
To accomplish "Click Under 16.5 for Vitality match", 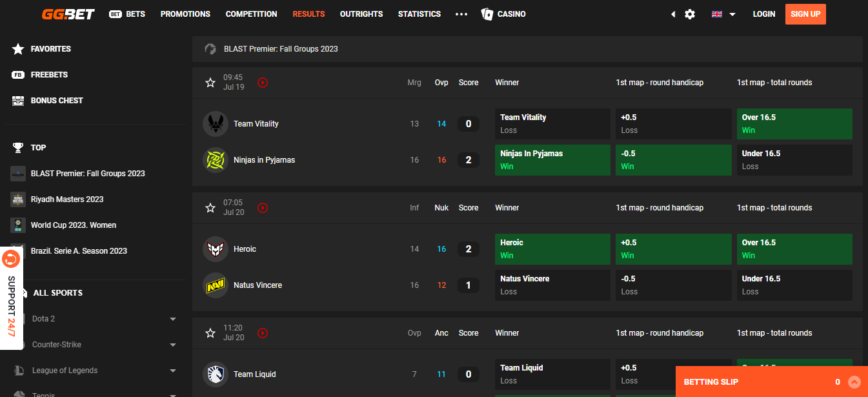I will pyautogui.click(x=794, y=160).
